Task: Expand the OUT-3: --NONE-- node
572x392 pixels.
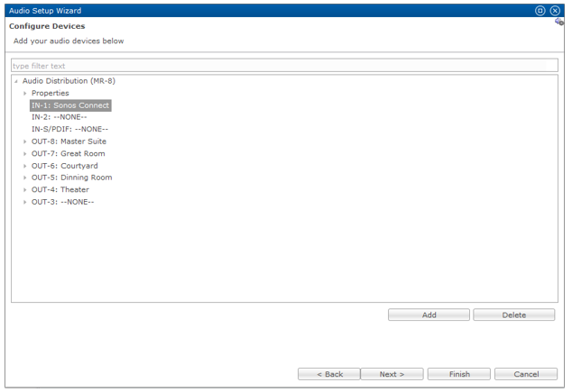Action: tap(24, 202)
